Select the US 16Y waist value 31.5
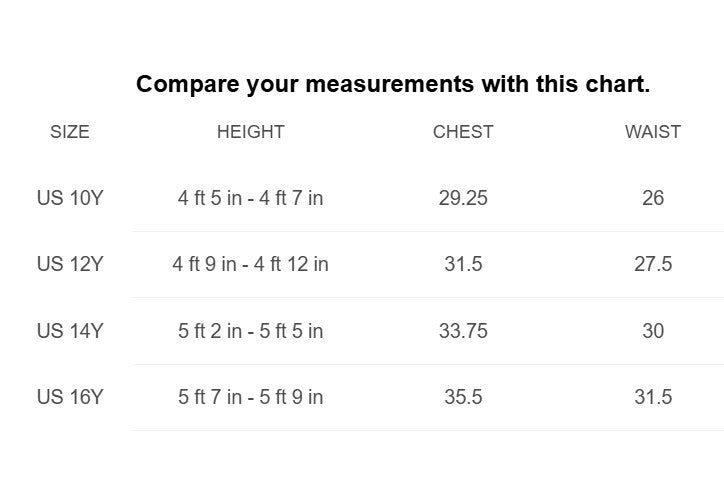This screenshot has width=724, height=493. tap(653, 397)
